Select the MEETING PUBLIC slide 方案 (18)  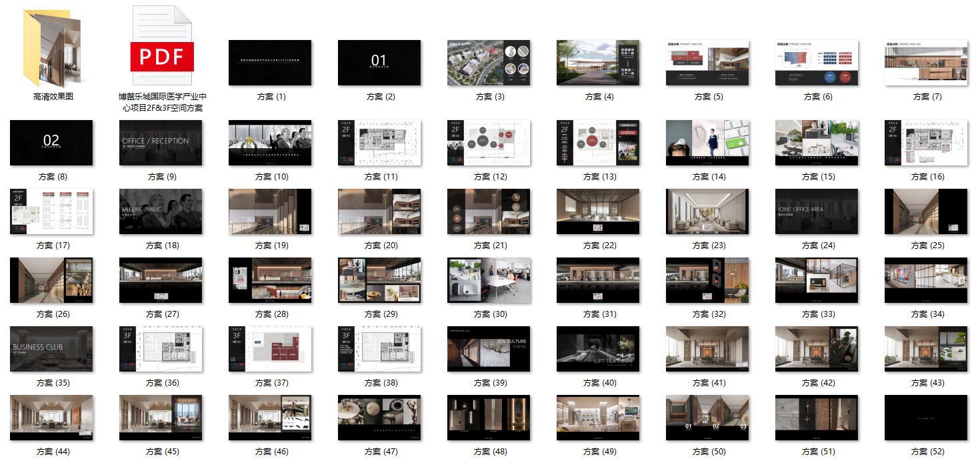161,211
